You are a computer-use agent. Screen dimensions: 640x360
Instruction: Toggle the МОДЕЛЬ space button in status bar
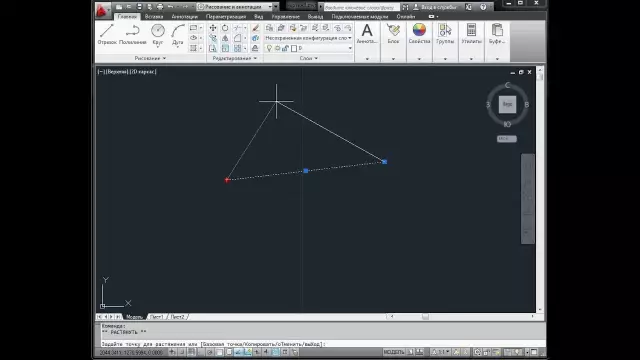393,352
